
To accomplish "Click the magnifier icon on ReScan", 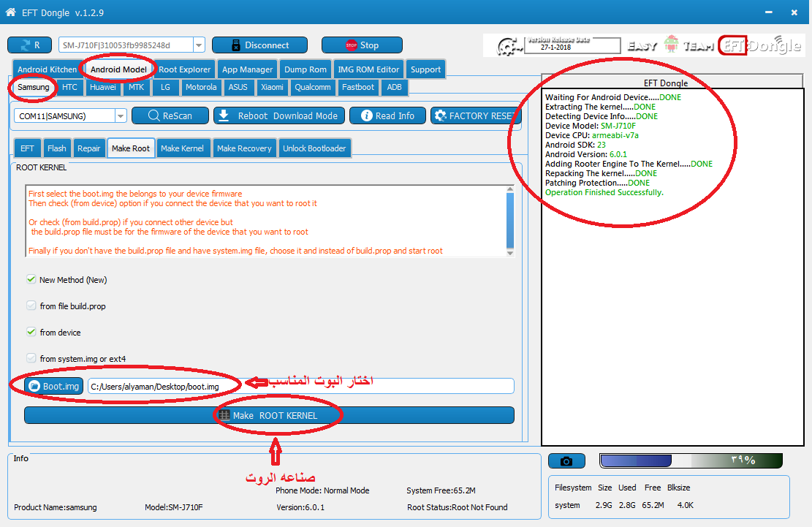I will (153, 115).
